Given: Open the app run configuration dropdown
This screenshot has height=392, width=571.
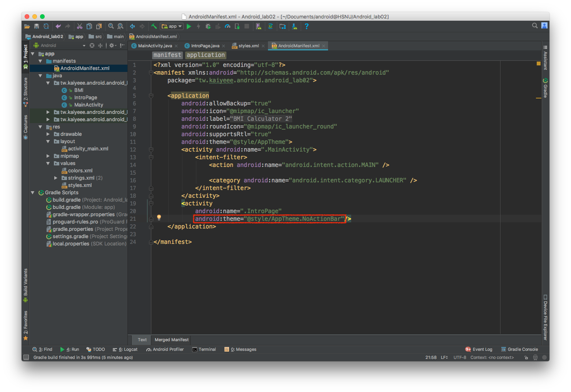Looking at the screenshot, I should click(x=172, y=26).
